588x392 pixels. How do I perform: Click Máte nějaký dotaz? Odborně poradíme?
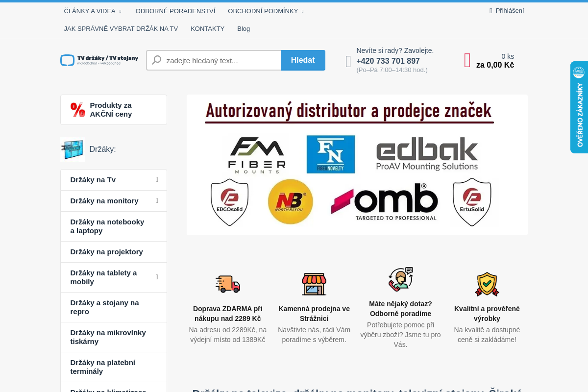[401, 309]
